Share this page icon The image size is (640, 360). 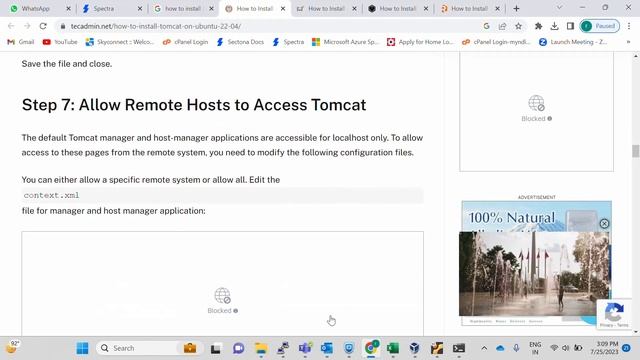click(x=502, y=26)
